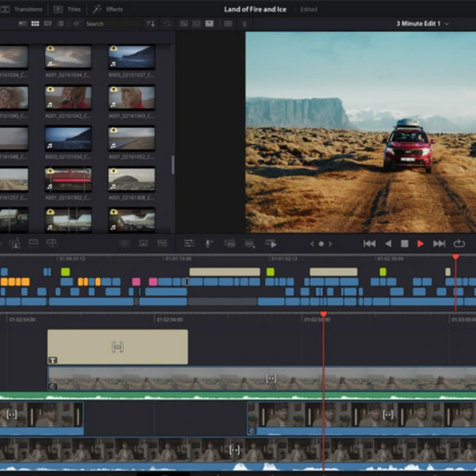This screenshot has width=476, height=476.
Task: Click the sync clips icon
Action: [x=167, y=24]
